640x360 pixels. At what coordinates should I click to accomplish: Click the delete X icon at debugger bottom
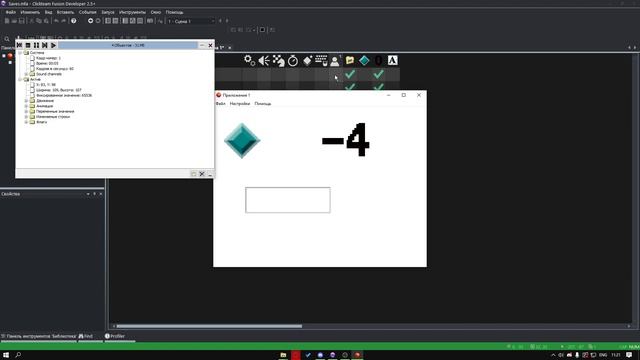(202, 174)
